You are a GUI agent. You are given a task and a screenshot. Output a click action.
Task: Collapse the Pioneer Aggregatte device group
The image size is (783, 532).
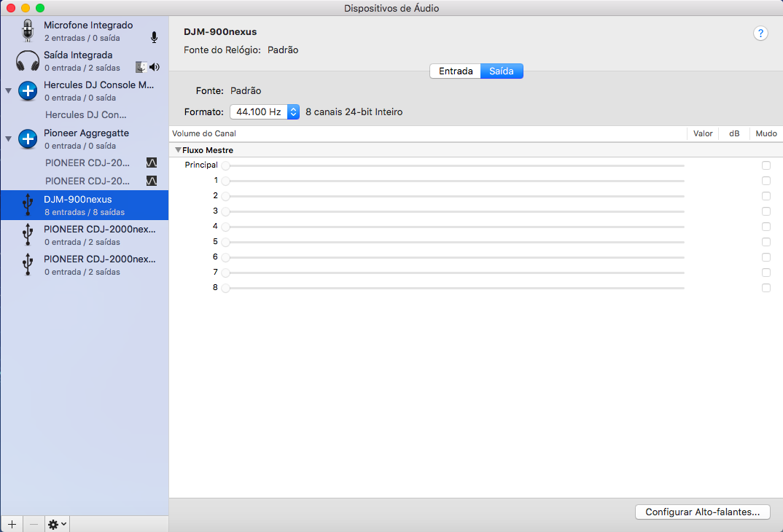coord(9,138)
